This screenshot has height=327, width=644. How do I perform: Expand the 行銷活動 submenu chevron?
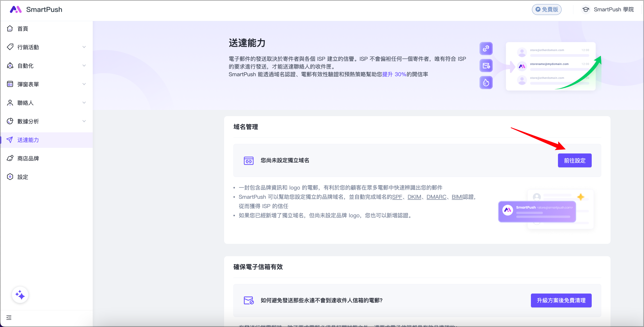coord(84,47)
